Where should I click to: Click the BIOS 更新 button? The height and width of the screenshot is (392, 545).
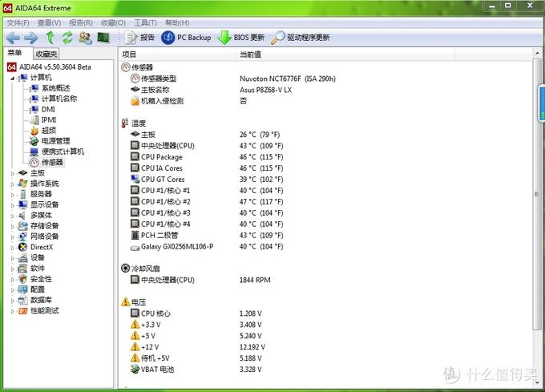[x=241, y=38]
